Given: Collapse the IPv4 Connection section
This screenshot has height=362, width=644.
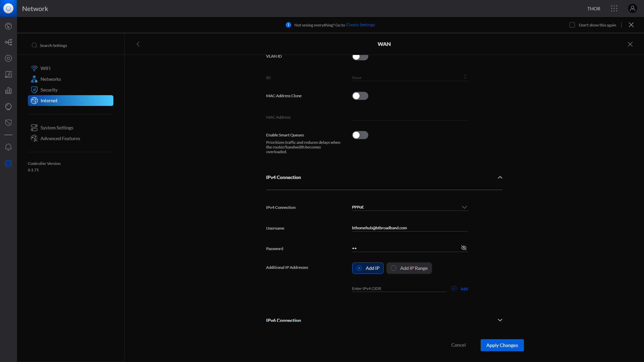Looking at the screenshot, I should click(x=499, y=177).
